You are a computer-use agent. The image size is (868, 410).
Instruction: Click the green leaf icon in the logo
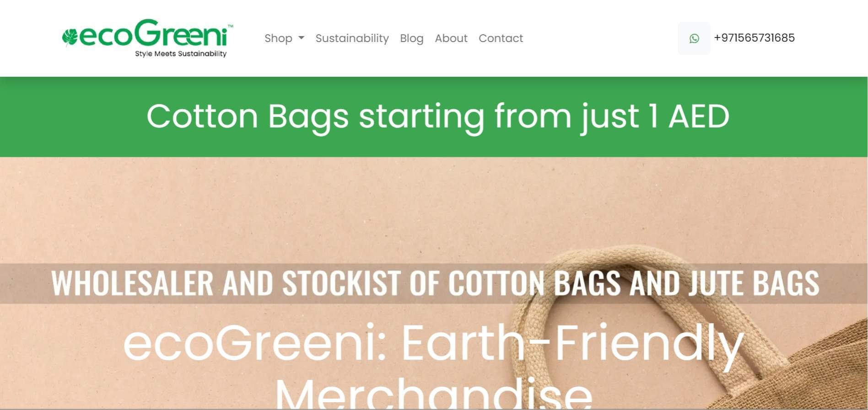point(70,37)
